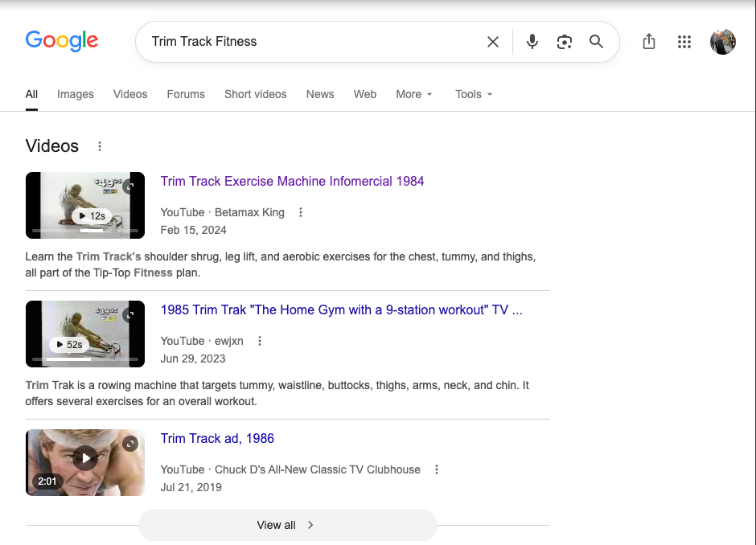Click the share icon next to search bar
Image resolution: width=756 pixels, height=545 pixels.
tap(649, 42)
